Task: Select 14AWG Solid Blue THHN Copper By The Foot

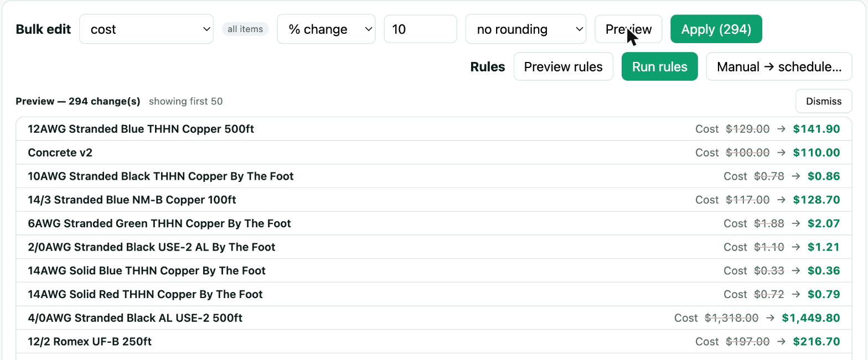Action: [x=434, y=270]
